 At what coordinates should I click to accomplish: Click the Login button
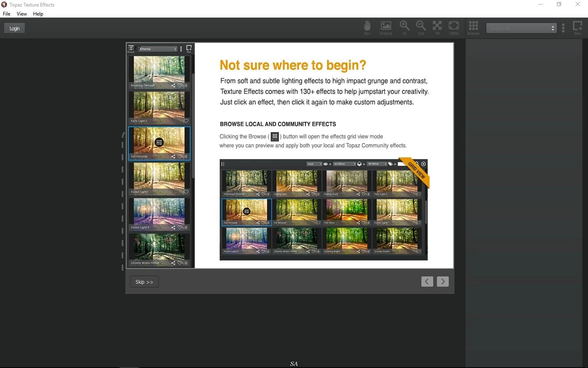click(x=15, y=28)
